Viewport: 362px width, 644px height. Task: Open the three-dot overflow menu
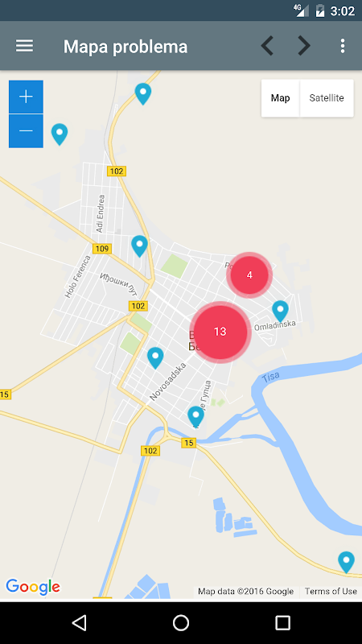pyautogui.click(x=343, y=46)
